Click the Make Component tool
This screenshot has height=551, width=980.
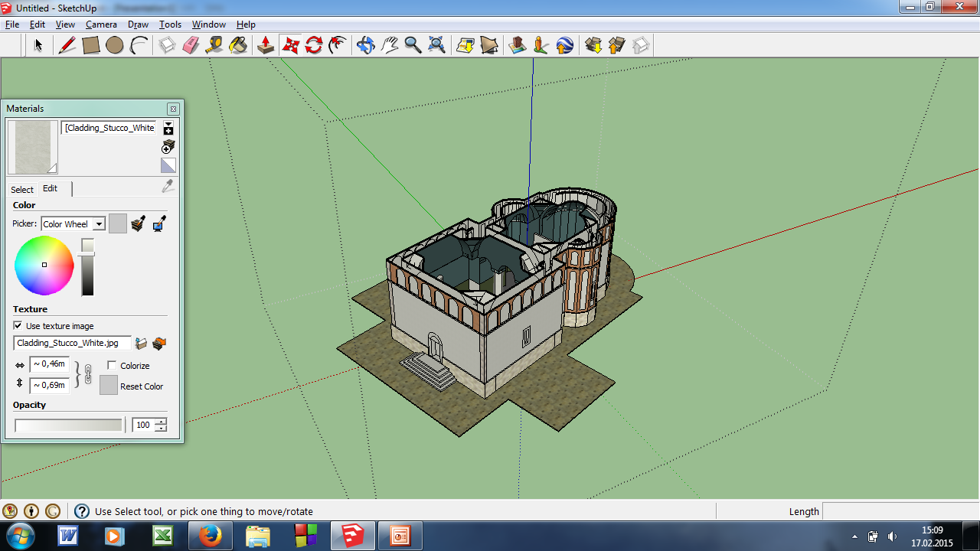click(167, 45)
